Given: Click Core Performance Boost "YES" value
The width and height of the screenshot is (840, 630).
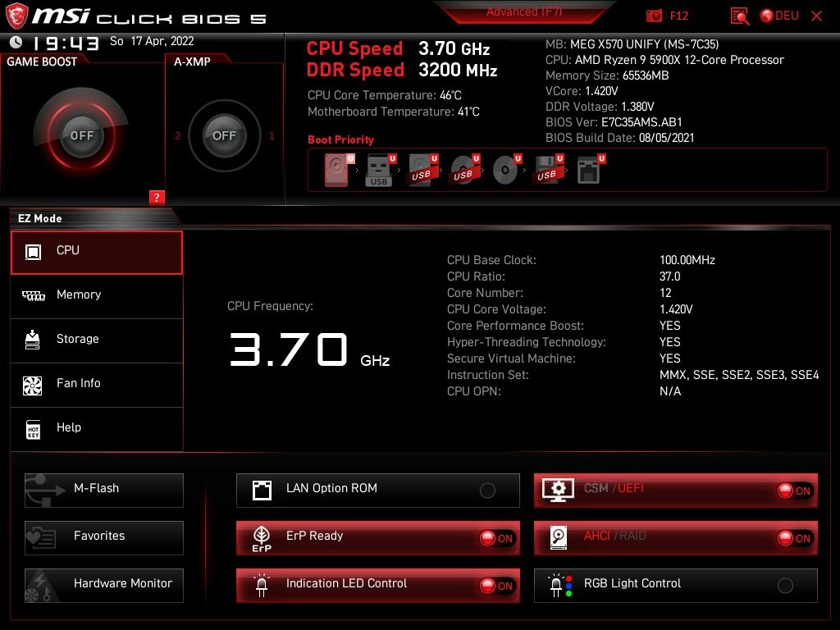Looking at the screenshot, I should (x=670, y=326).
